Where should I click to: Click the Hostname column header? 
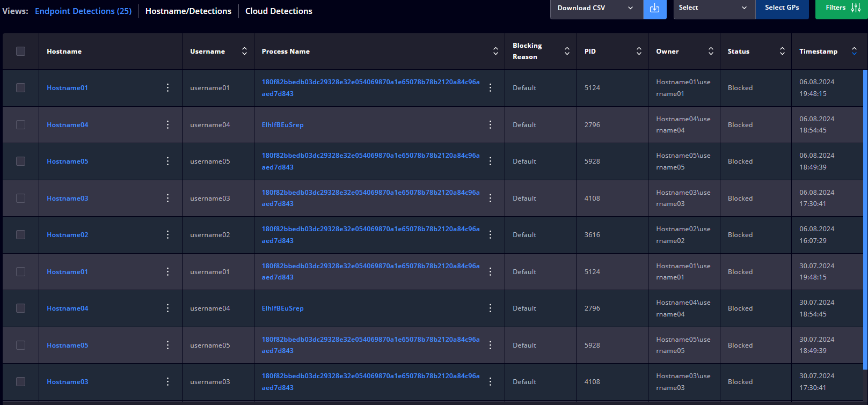[x=64, y=51]
